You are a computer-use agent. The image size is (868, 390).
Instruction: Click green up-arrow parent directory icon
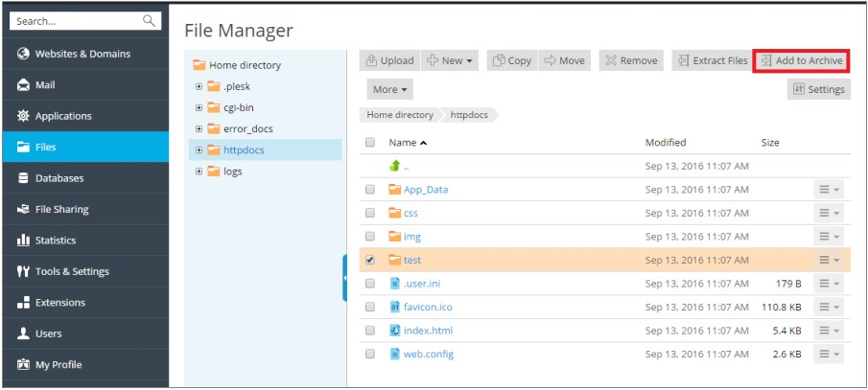coord(395,166)
